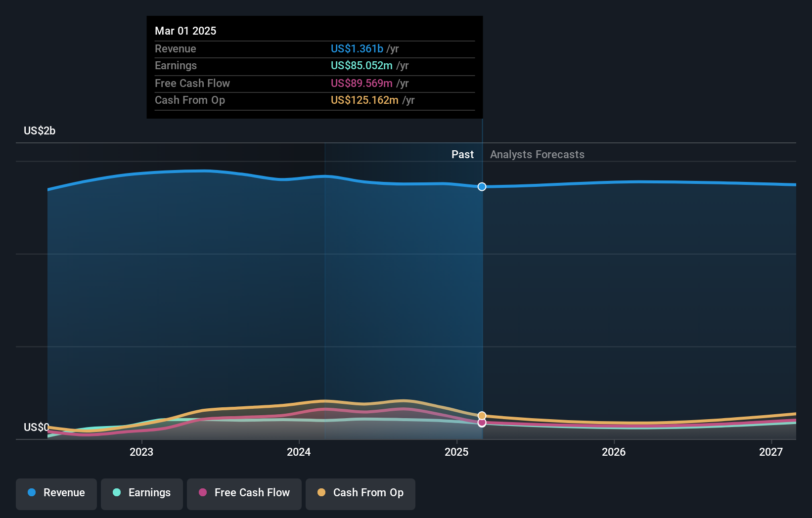Click the US$1.361b revenue value
Screen dimensions: 812x518
point(357,49)
